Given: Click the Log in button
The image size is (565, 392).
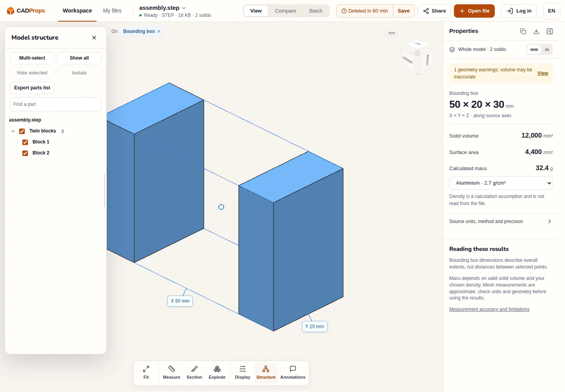Looking at the screenshot, I should 519,11.
